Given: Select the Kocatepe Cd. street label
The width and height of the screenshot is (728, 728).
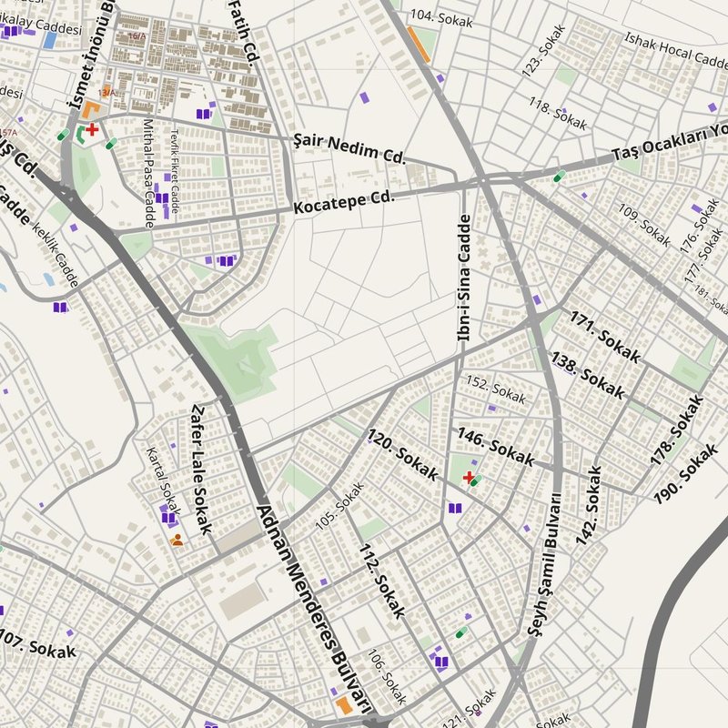Looking at the screenshot, I should (344, 203).
